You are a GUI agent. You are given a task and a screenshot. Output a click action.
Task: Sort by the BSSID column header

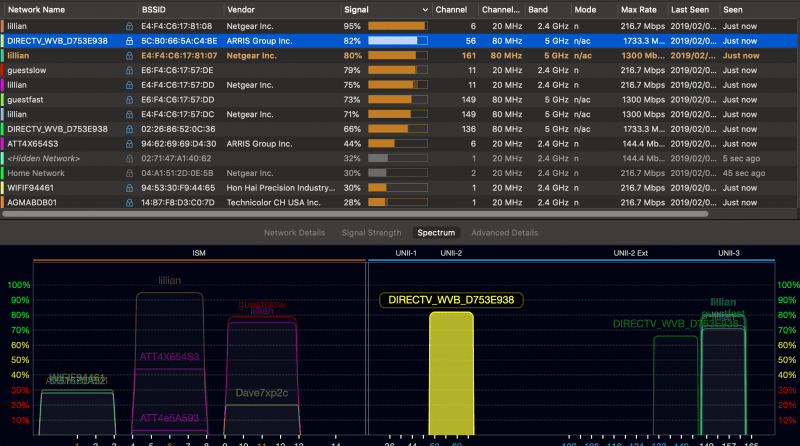click(154, 10)
